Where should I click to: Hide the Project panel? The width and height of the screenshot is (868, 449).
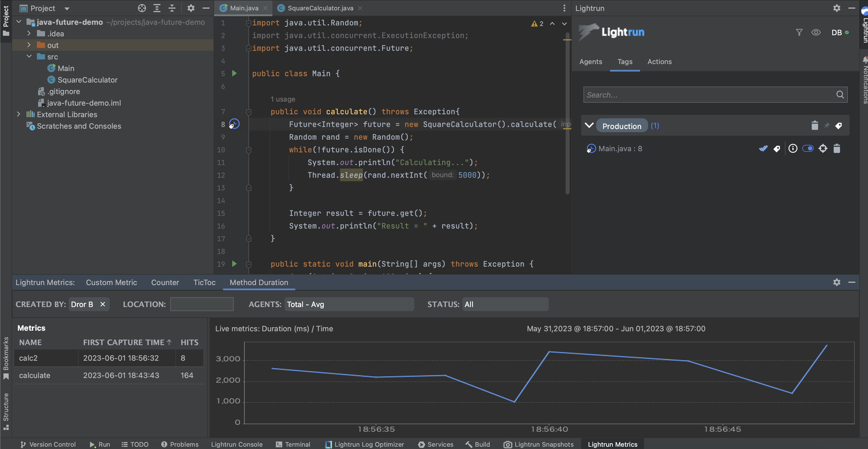pyautogui.click(x=206, y=8)
